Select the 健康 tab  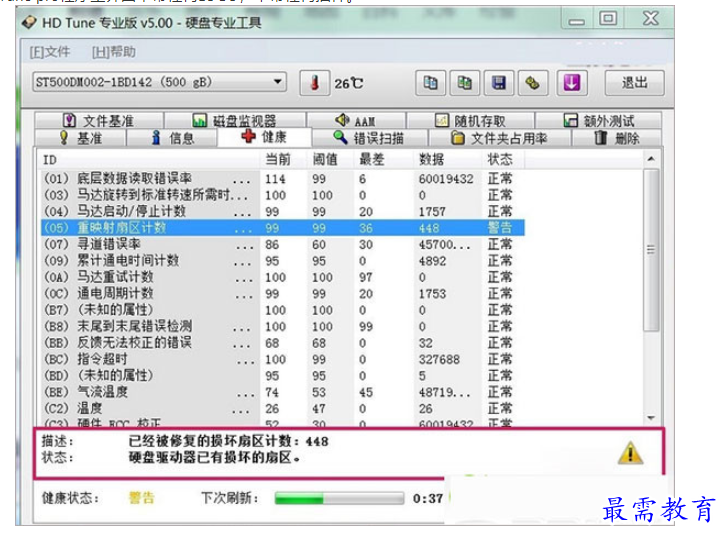(x=264, y=137)
